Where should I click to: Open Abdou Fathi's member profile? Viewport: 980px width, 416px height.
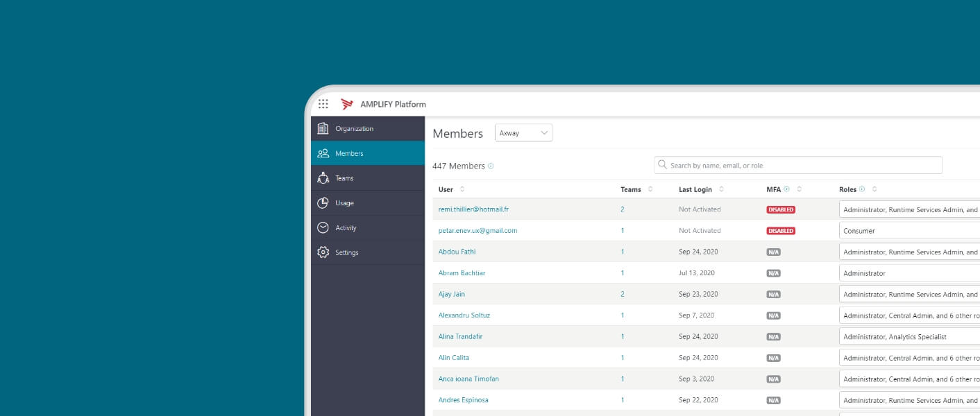(x=457, y=252)
